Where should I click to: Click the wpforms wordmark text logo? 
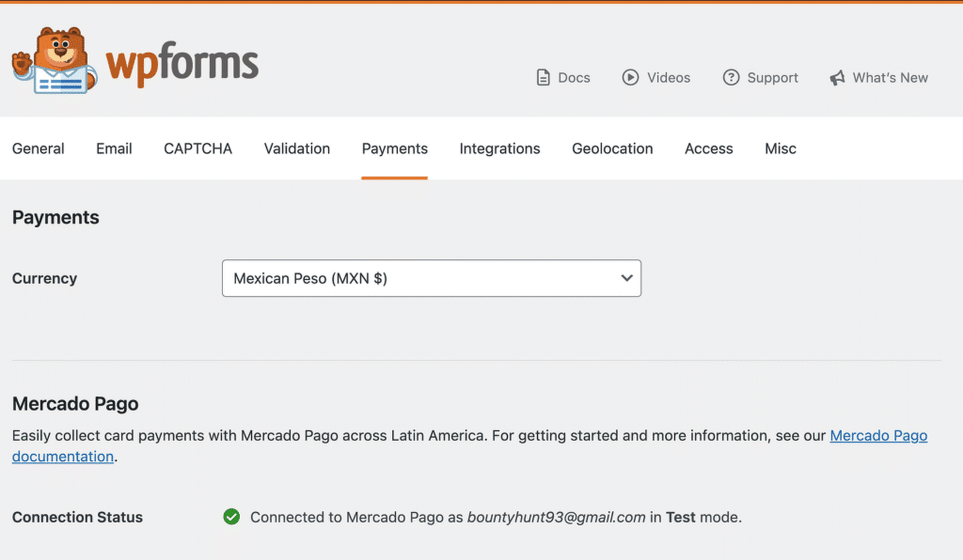182,63
